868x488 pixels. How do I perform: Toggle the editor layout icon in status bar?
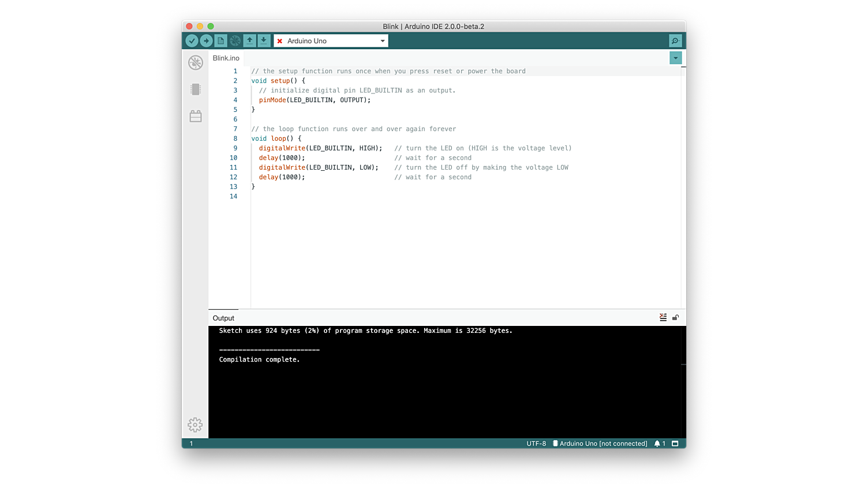coord(675,443)
